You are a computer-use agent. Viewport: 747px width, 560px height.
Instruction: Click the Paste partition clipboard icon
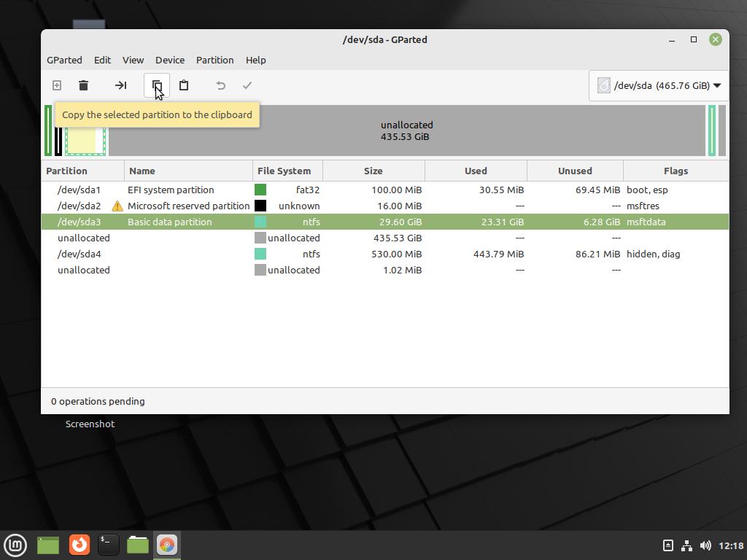coord(184,85)
